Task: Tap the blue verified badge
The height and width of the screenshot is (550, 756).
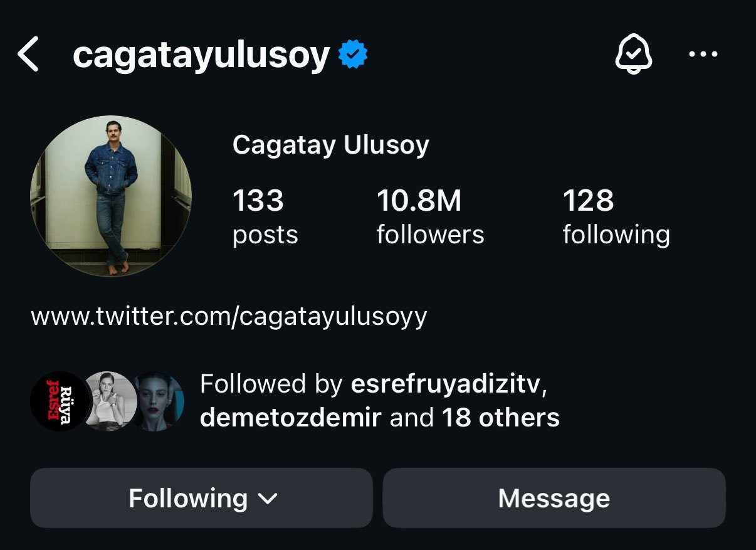Action: click(x=353, y=55)
